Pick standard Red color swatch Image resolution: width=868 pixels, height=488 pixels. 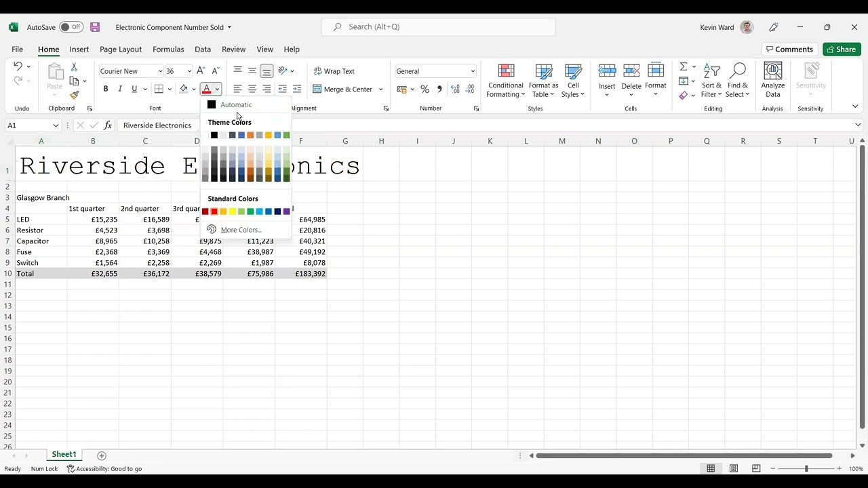[214, 211]
